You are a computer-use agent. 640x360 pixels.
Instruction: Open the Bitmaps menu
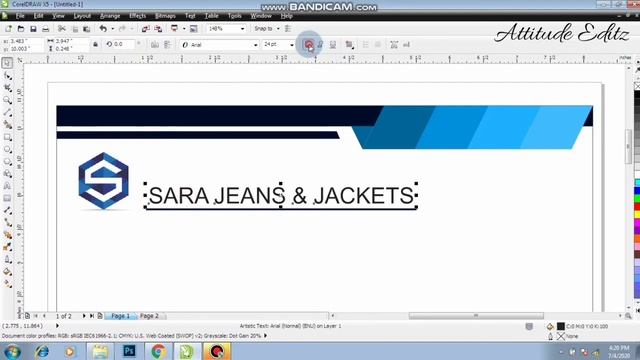click(x=165, y=16)
